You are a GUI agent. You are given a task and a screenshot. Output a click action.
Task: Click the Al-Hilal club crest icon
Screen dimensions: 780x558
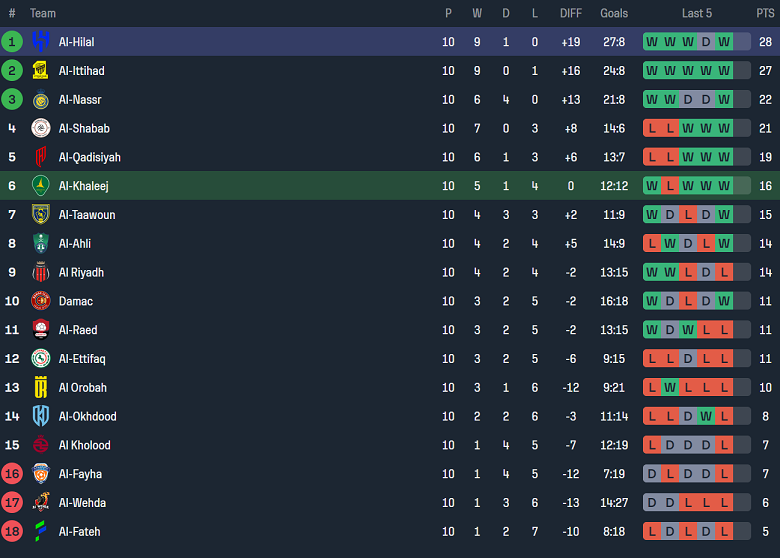pyautogui.click(x=41, y=42)
